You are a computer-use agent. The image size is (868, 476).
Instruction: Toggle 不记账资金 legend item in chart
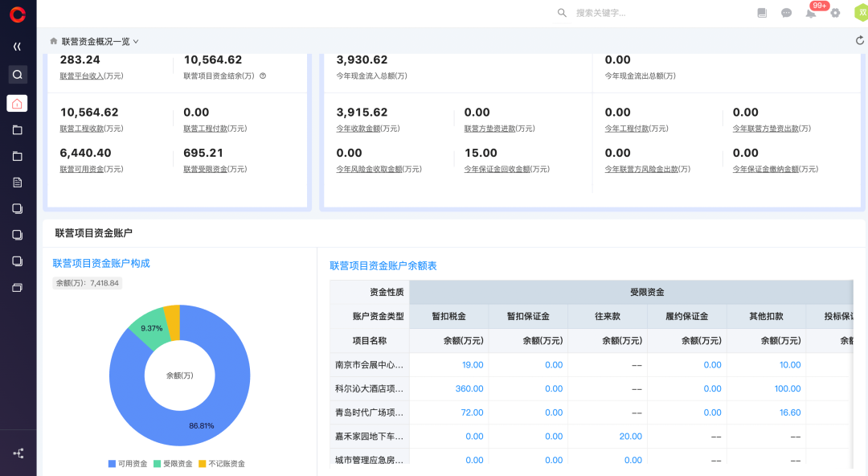(221, 464)
